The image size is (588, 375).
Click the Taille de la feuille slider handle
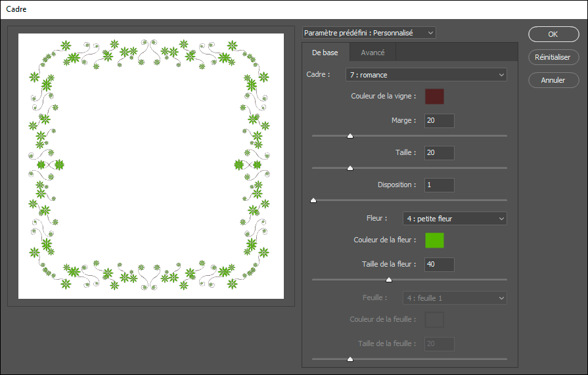coord(350,359)
